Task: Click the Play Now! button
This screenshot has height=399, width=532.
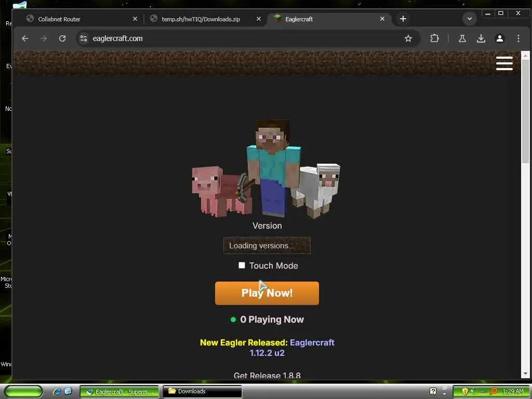Action: (267, 293)
